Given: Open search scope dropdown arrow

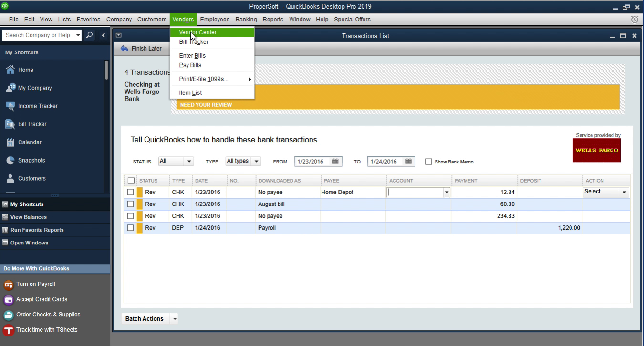Looking at the screenshot, I should click(x=78, y=35).
